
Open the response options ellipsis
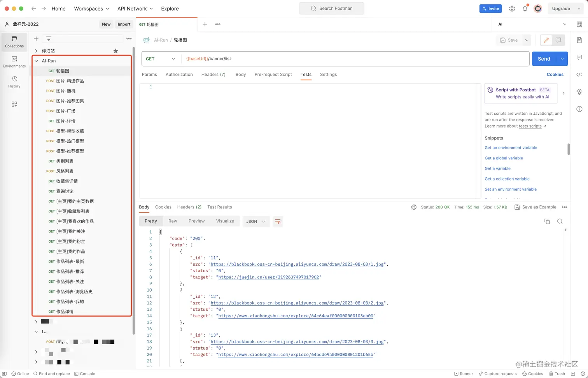click(x=564, y=207)
